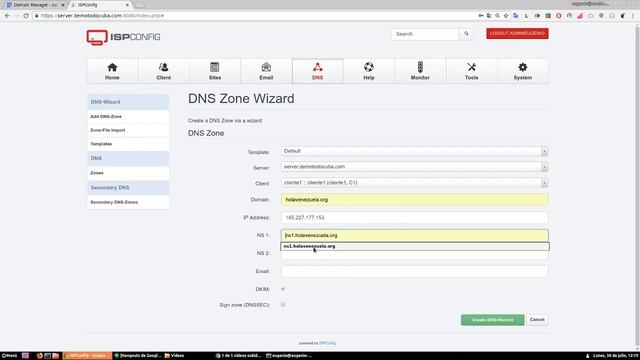Click the ISPConfig logo

pyautogui.click(x=123, y=37)
